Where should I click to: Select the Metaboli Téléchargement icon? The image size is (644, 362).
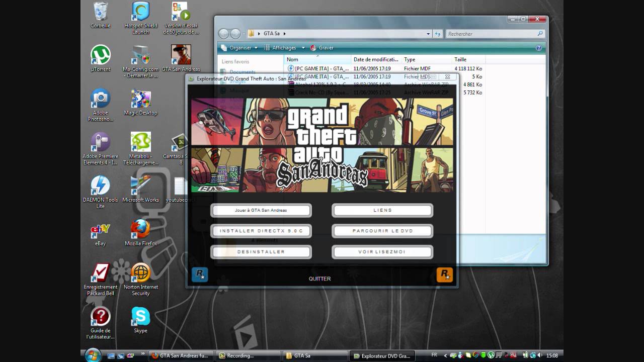click(x=140, y=149)
